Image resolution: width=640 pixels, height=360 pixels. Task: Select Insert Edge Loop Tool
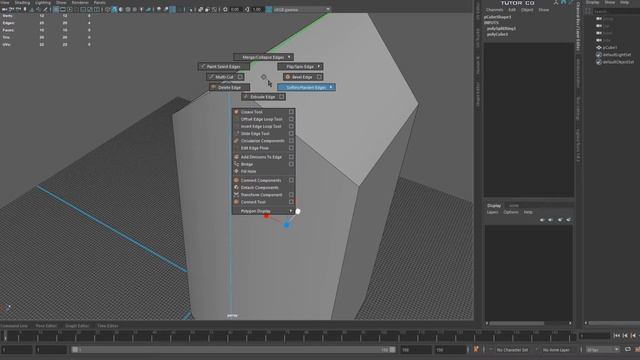261,126
